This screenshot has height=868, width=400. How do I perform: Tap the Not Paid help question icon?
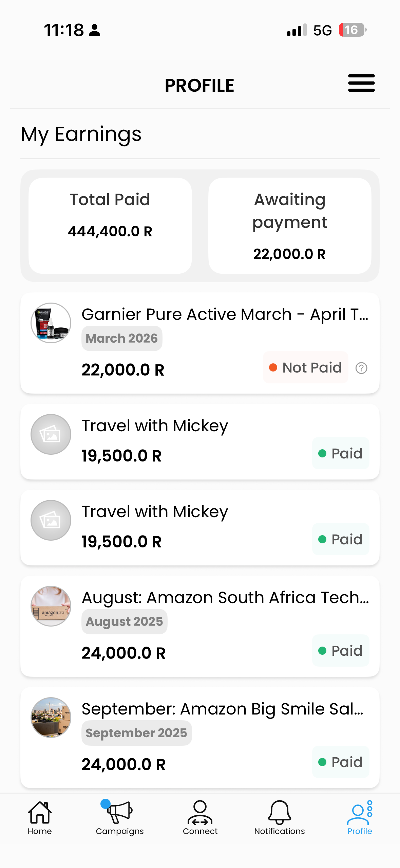361,368
